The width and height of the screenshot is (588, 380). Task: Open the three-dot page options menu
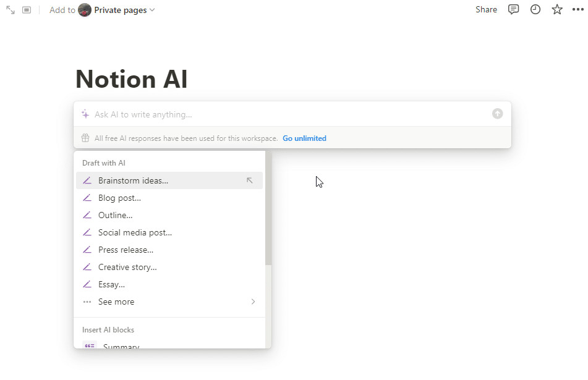[x=578, y=10]
